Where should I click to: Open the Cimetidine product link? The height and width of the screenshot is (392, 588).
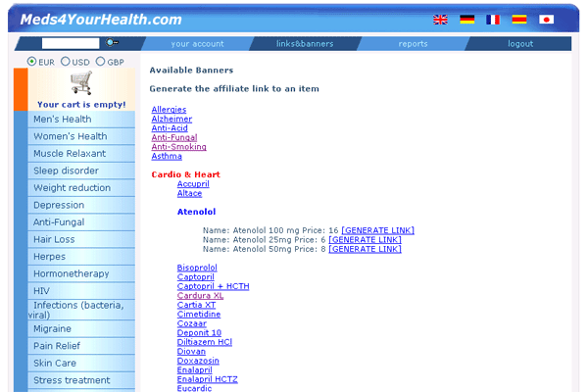tap(199, 315)
